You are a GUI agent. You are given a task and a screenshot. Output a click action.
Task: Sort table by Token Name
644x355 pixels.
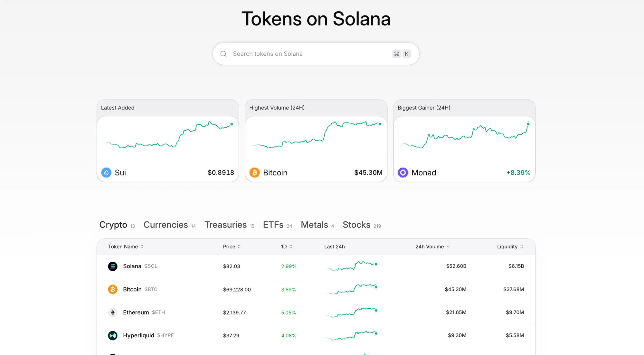(x=126, y=247)
